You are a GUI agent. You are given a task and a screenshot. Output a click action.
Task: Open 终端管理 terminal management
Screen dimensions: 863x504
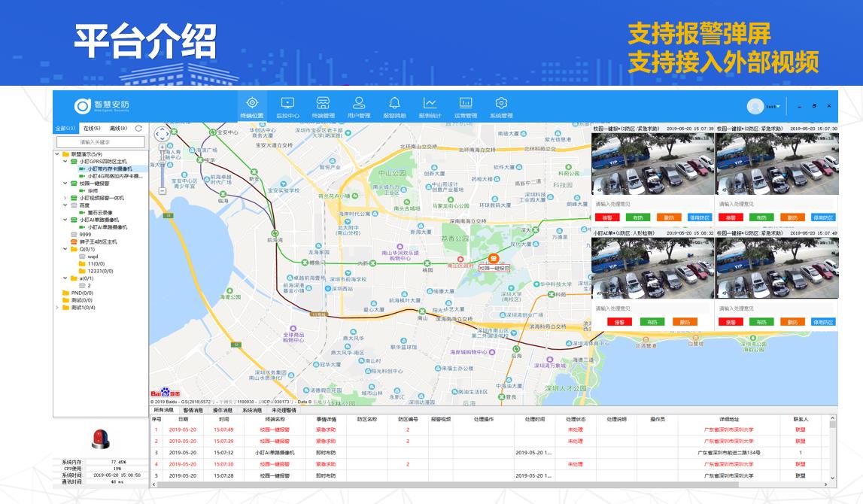(323, 107)
